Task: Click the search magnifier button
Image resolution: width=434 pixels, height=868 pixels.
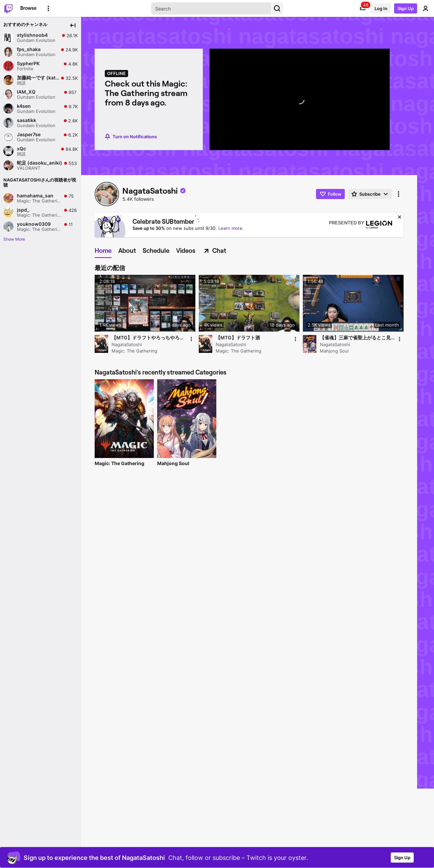Action: [277, 8]
